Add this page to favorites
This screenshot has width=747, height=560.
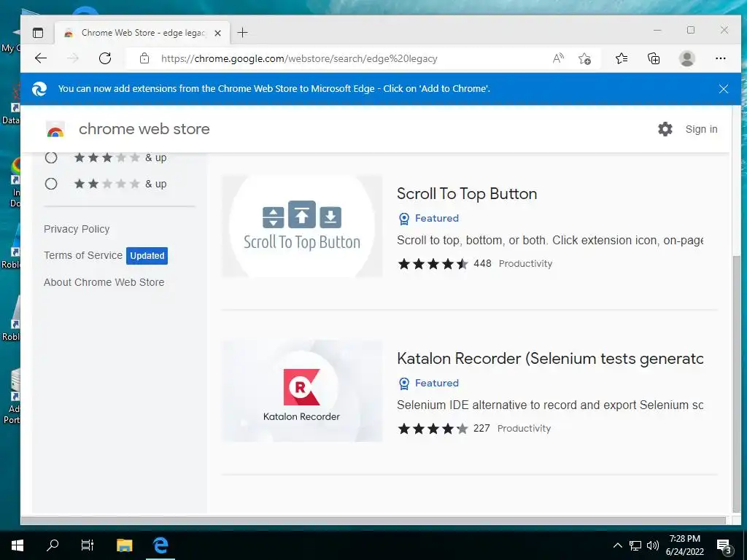click(584, 58)
